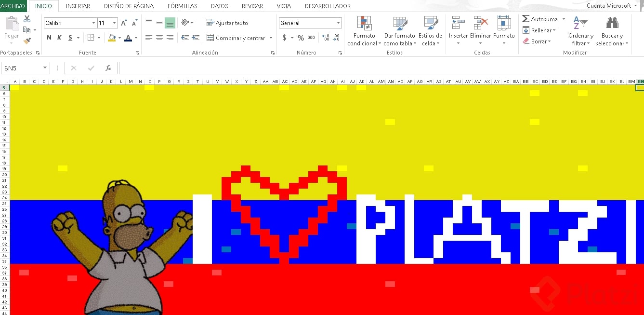Open the font size 11 dropdown
The height and width of the screenshot is (315, 644).
pos(114,23)
